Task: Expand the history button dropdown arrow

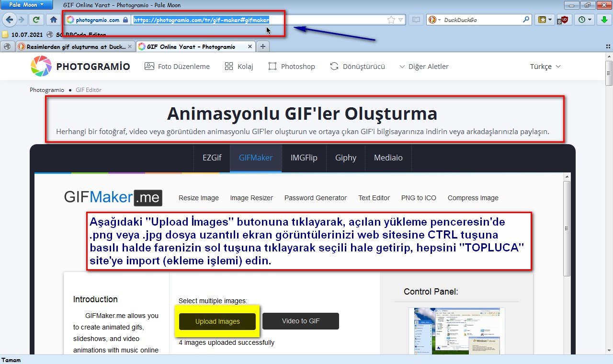Action: coord(590,20)
